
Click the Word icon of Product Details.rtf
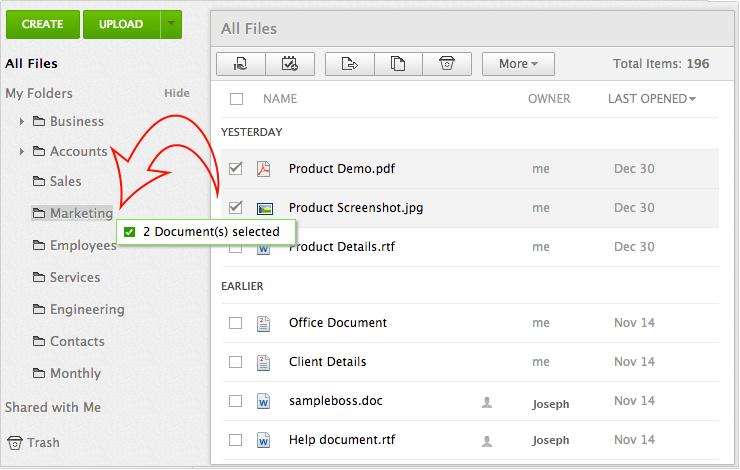[x=263, y=249]
